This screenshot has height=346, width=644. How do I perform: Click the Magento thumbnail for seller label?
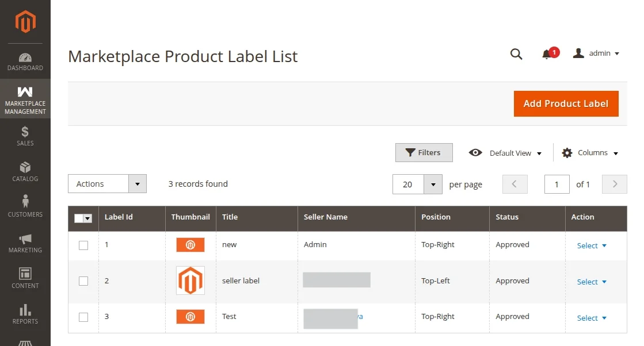pyautogui.click(x=190, y=281)
